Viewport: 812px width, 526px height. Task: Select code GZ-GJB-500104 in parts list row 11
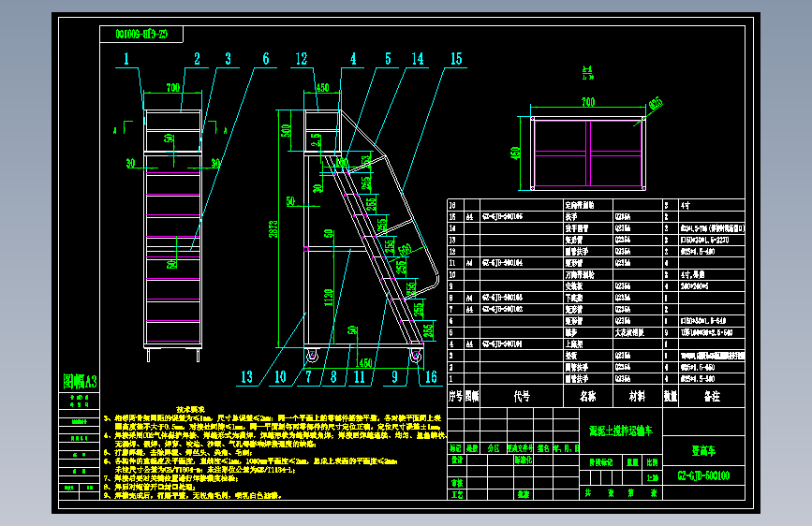(x=502, y=262)
